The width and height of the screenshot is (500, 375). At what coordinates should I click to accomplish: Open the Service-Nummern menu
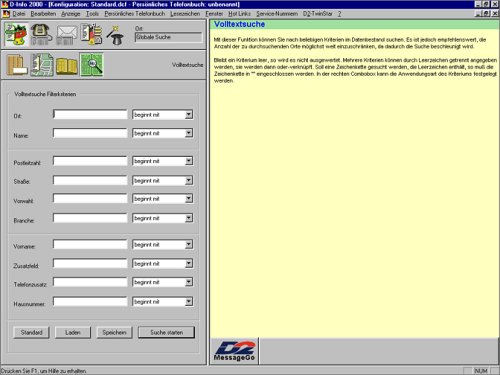(277, 14)
